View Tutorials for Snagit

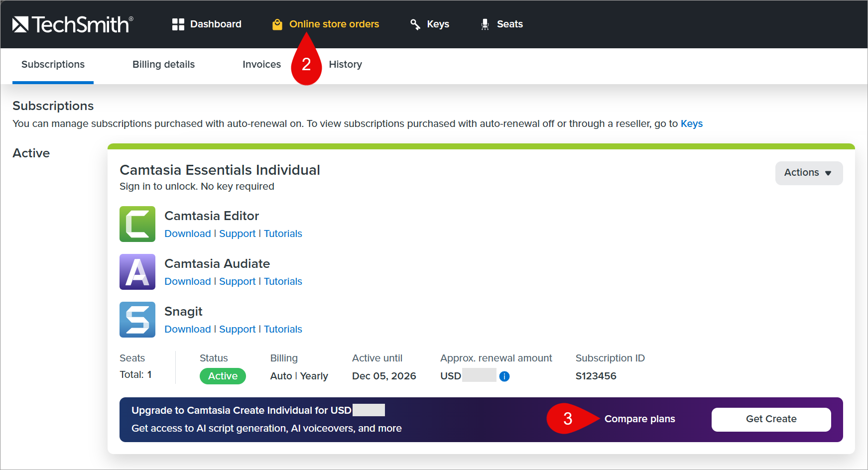pos(283,329)
